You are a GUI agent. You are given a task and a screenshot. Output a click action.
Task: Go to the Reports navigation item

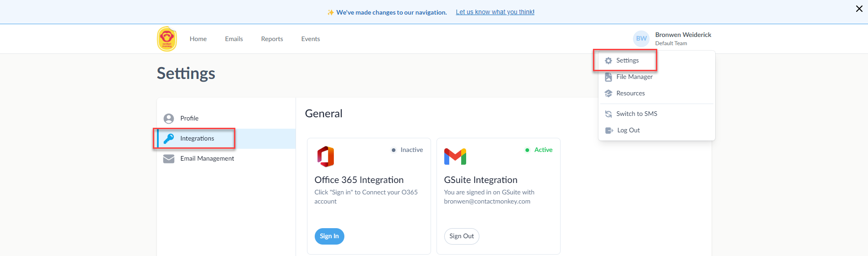[272, 39]
